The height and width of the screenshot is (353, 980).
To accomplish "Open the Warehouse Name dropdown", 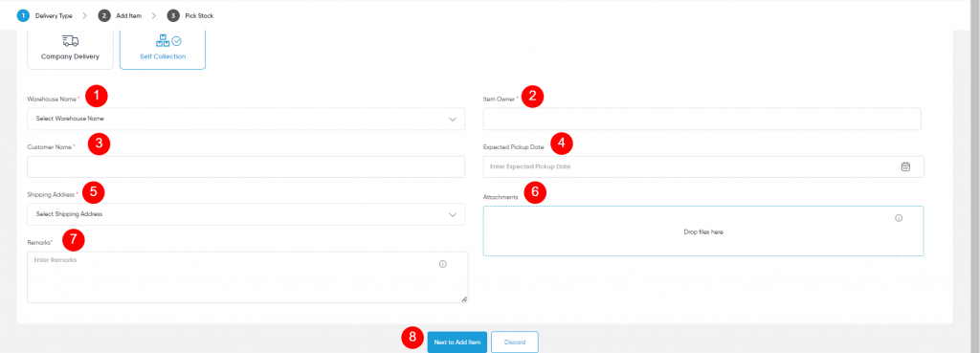I will coord(246,119).
